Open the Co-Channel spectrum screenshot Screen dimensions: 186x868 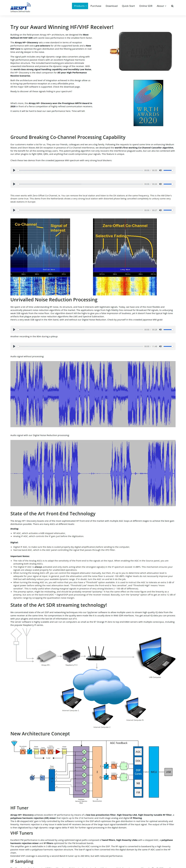pyautogui.click(x=40, y=257)
